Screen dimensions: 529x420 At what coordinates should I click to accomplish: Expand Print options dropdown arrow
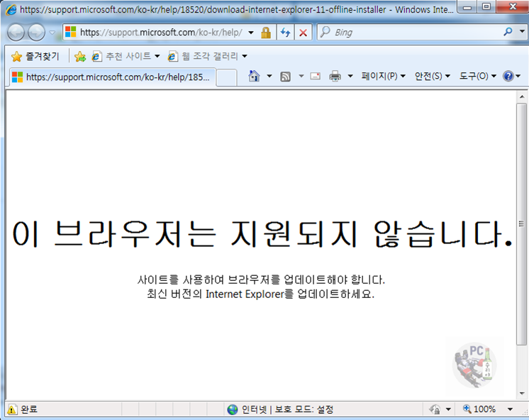click(350, 77)
